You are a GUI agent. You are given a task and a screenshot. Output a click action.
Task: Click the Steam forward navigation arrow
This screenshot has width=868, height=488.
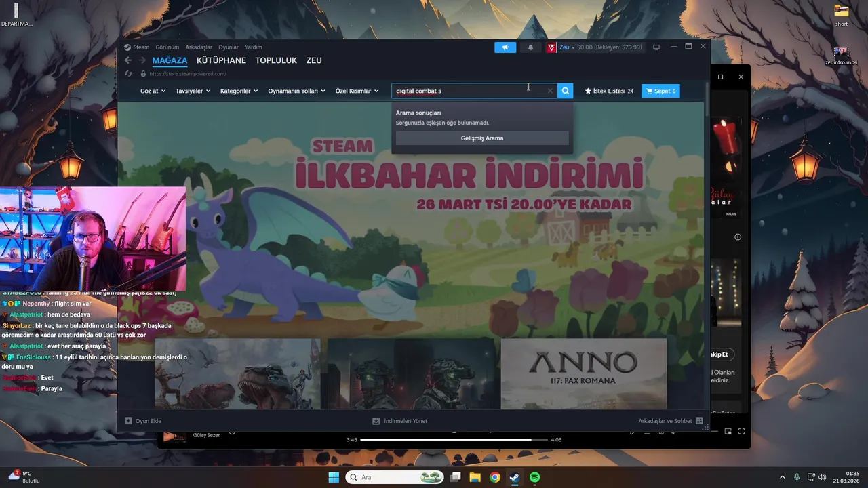coord(142,60)
